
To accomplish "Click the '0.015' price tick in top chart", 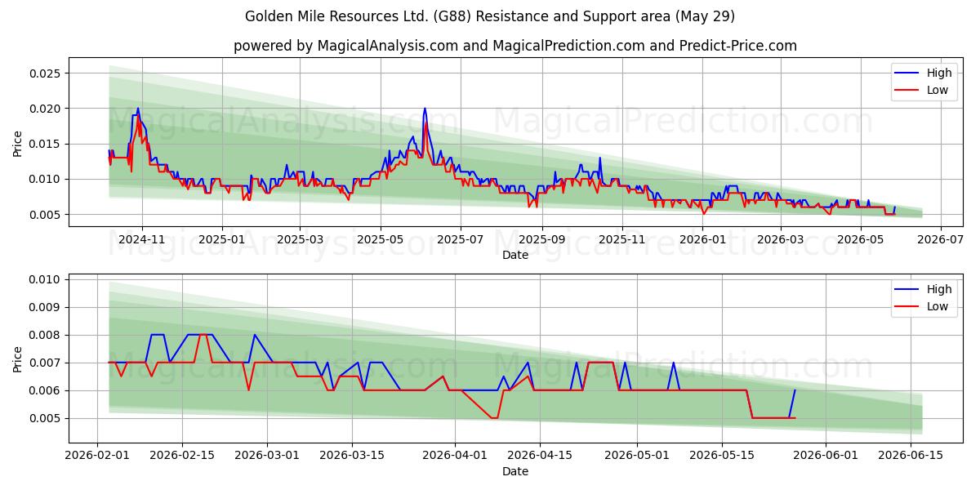I will click(46, 144).
